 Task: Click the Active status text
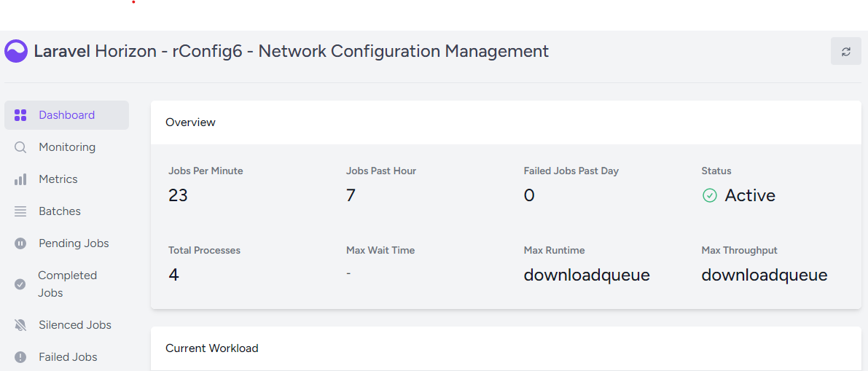pos(750,195)
